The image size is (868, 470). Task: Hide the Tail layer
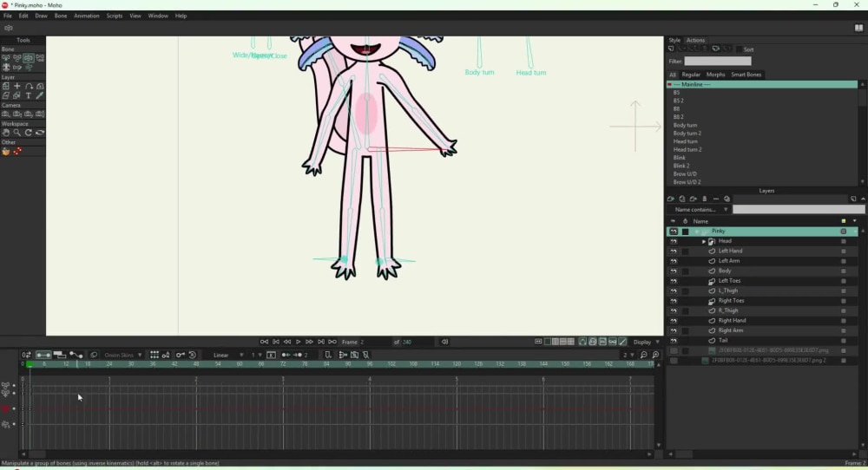[x=674, y=341]
